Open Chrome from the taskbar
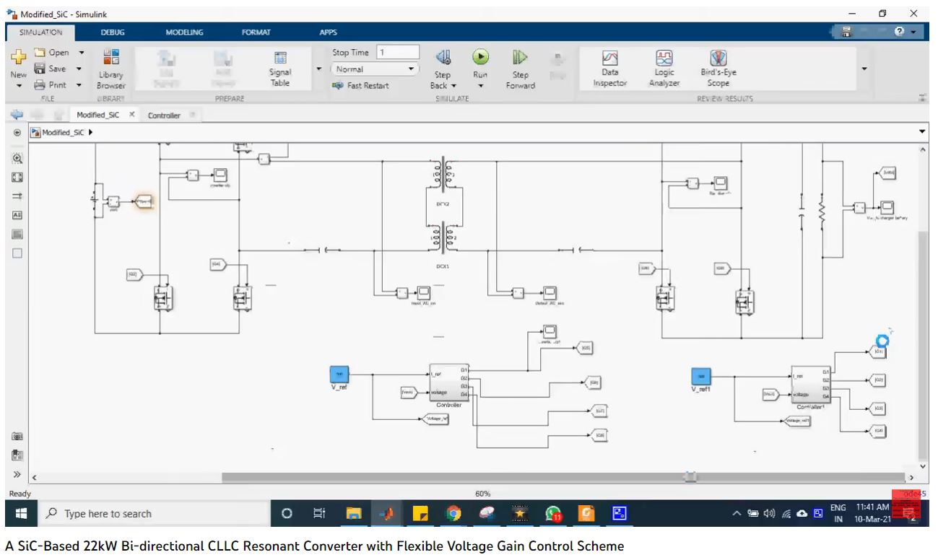938x560 pixels. pyautogui.click(x=453, y=513)
